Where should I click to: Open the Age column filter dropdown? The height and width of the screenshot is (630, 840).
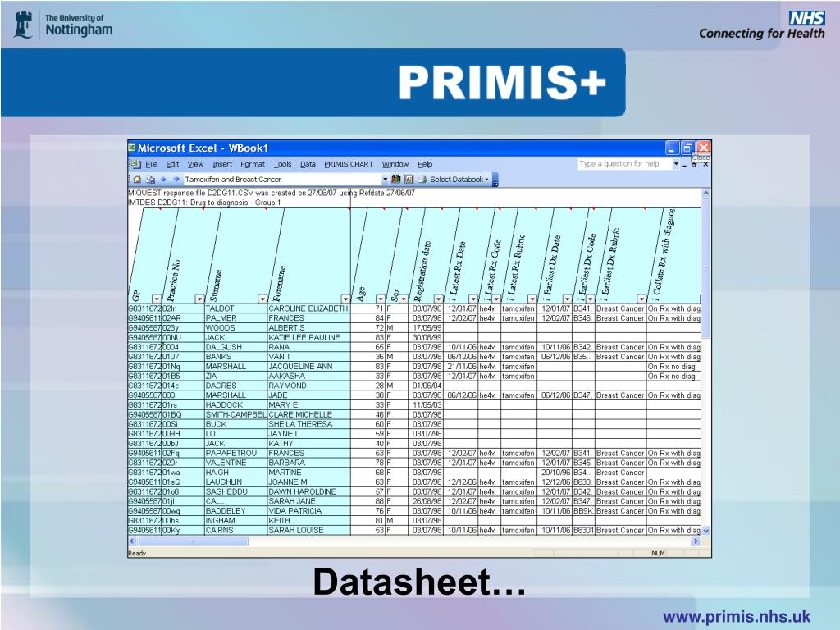[x=381, y=299]
